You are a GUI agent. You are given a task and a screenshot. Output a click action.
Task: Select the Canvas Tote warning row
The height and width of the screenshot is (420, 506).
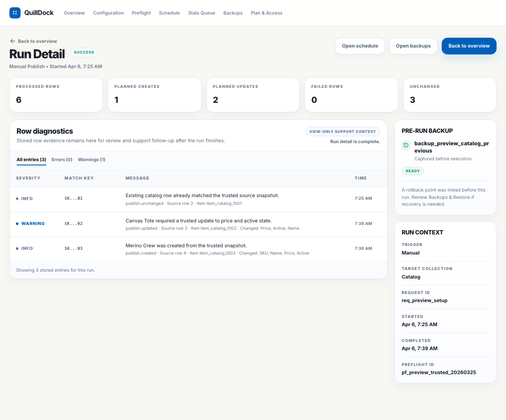click(198, 224)
